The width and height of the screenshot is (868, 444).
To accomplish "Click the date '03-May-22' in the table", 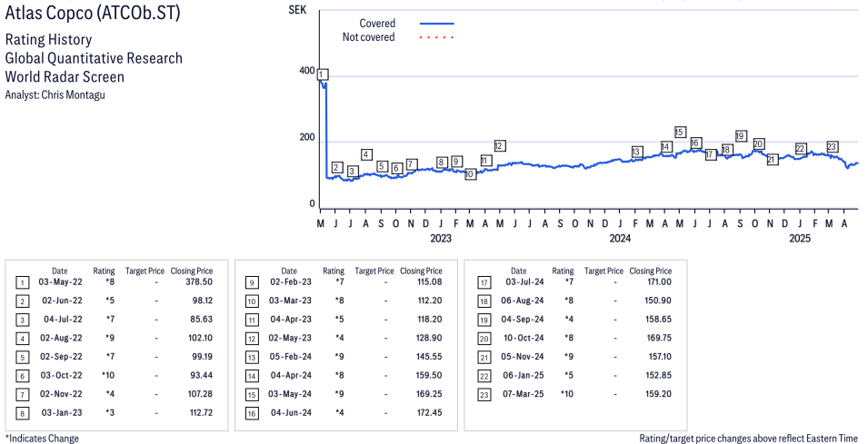I will pos(60,282).
